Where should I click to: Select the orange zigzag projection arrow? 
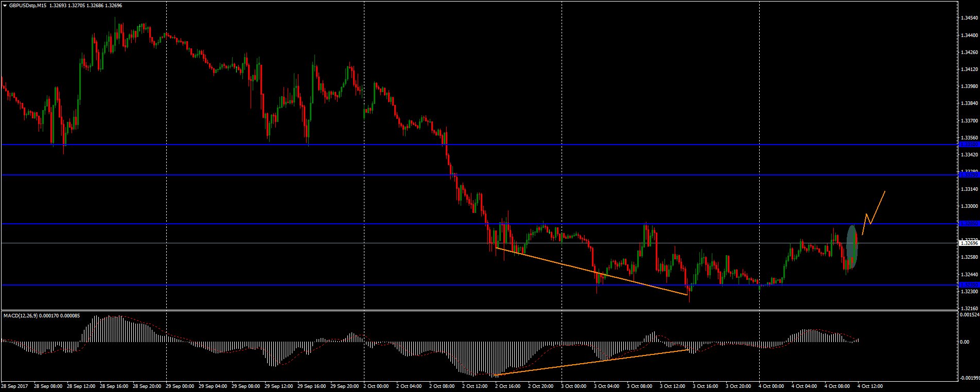pos(873,213)
